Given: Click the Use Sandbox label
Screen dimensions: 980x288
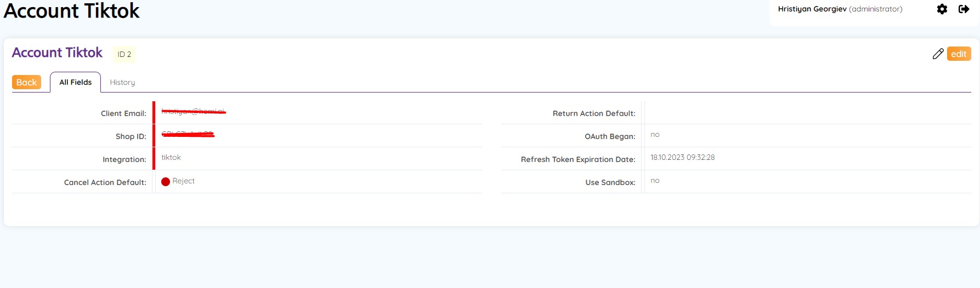Looking at the screenshot, I should [610, 182].
